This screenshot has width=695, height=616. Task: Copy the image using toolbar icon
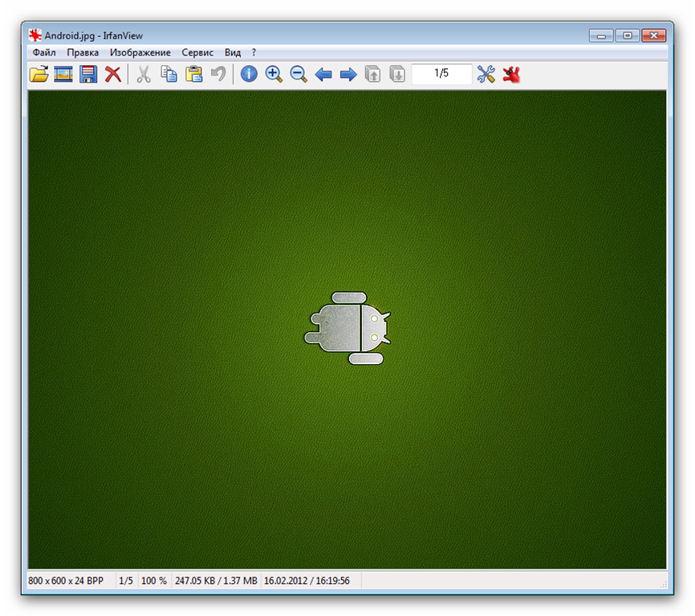[x=169, y=75]
